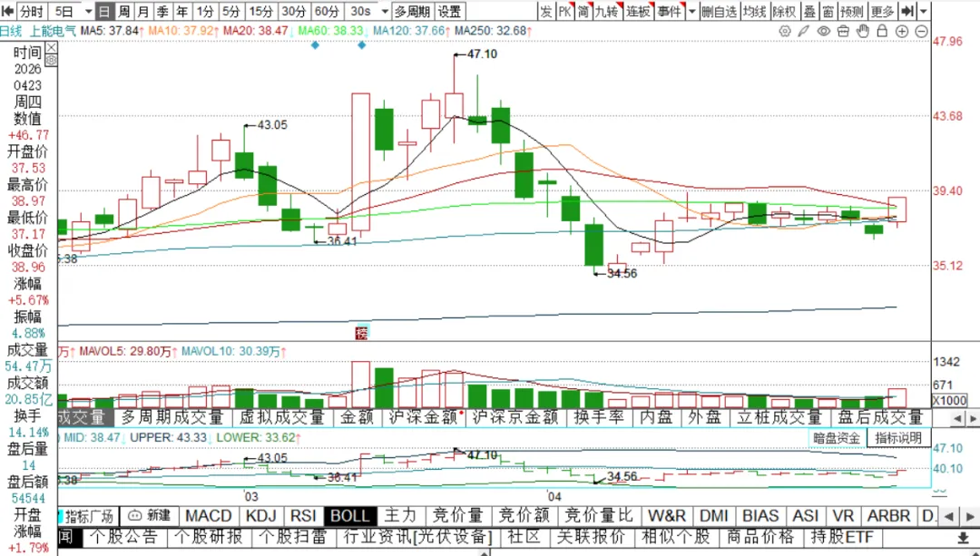
Task: Click the download arrow icon at bottom right
Action: point(963,537)
